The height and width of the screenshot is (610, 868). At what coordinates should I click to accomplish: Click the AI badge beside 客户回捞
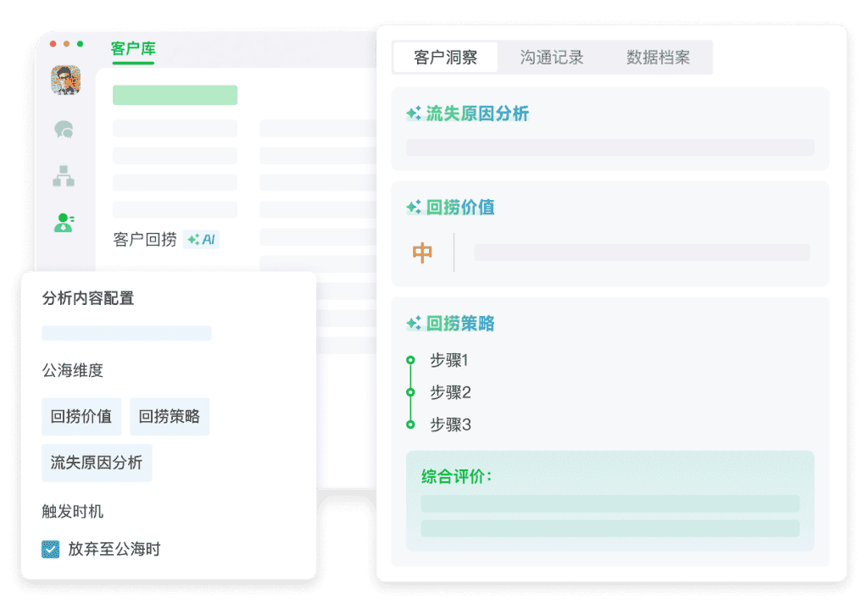(202, 240)
